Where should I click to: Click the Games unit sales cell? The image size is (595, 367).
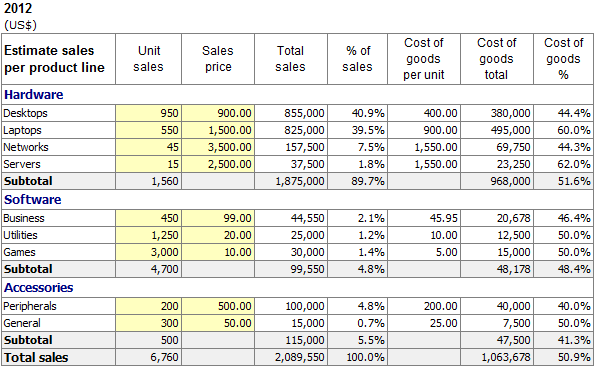tap(148, 252)
